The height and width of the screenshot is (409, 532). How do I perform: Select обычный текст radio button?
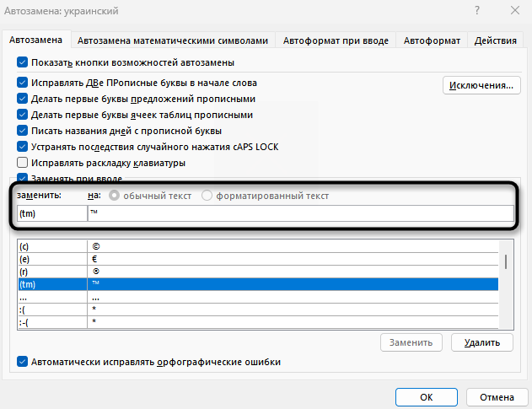click(x=114, y=196)
